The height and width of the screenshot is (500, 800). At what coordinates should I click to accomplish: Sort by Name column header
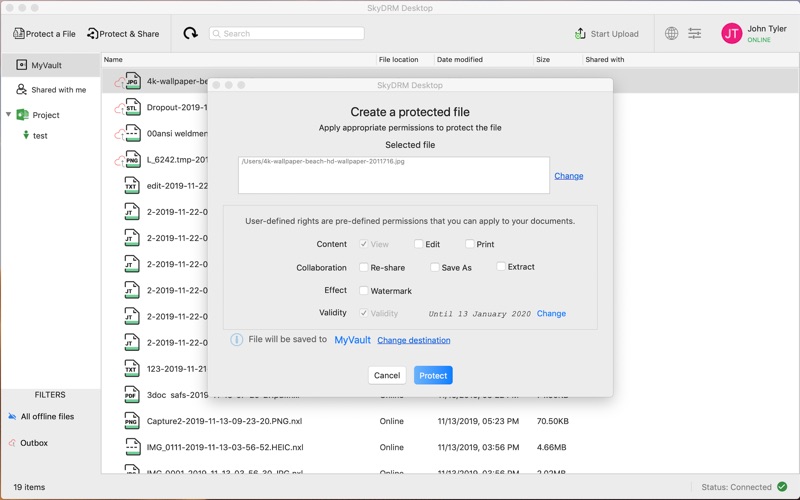(113, 60)
